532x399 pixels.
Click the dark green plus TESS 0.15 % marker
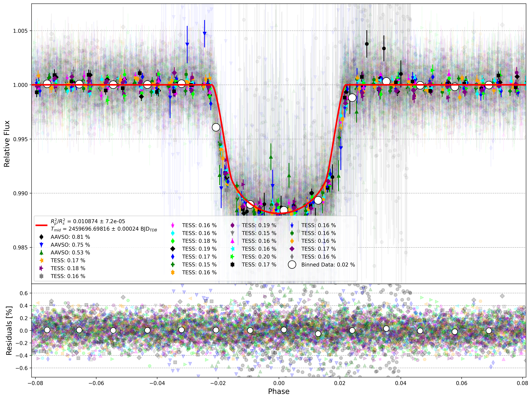point(173,265)
